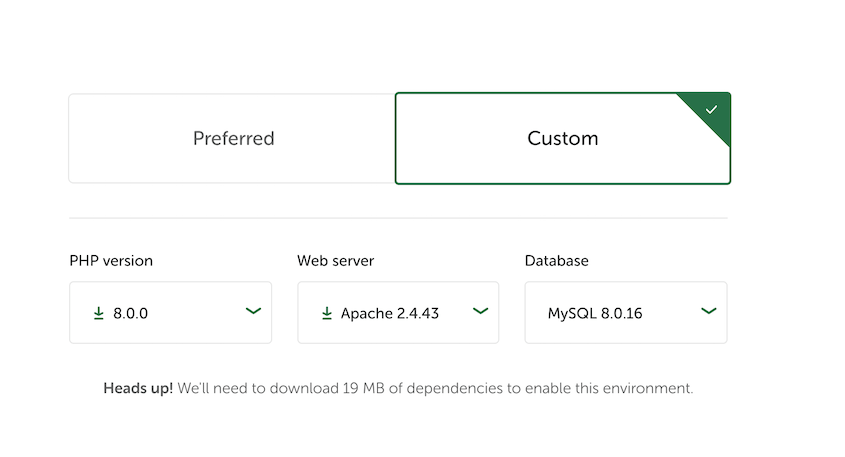Click the Web server label
The width and height of the screenshot is (845, 457).
click(x=335, y=261)
